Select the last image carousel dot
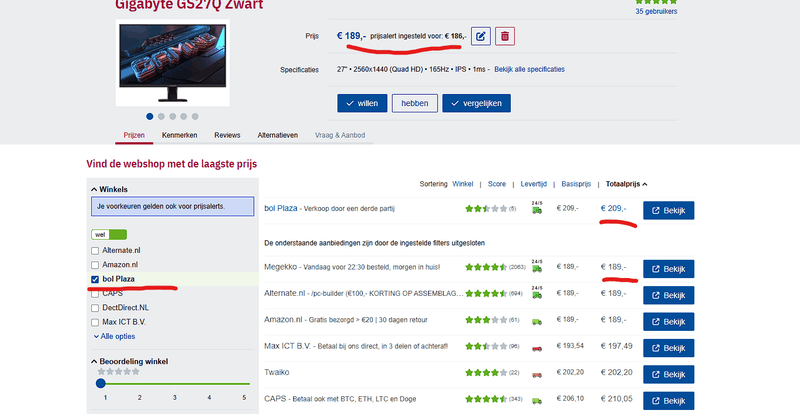Image resolution: width=800 pixels, height=414 pixels. pos(195,116)
